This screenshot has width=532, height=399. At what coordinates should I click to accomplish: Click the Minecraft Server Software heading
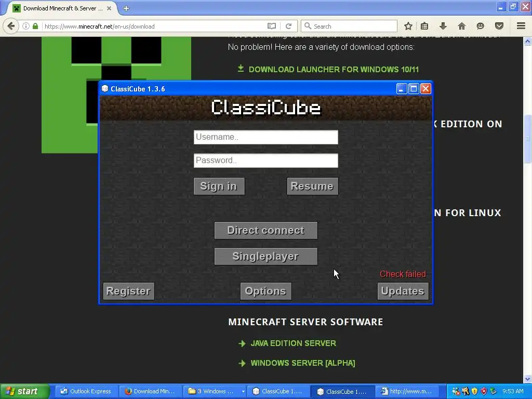click(x=305, y=322)
